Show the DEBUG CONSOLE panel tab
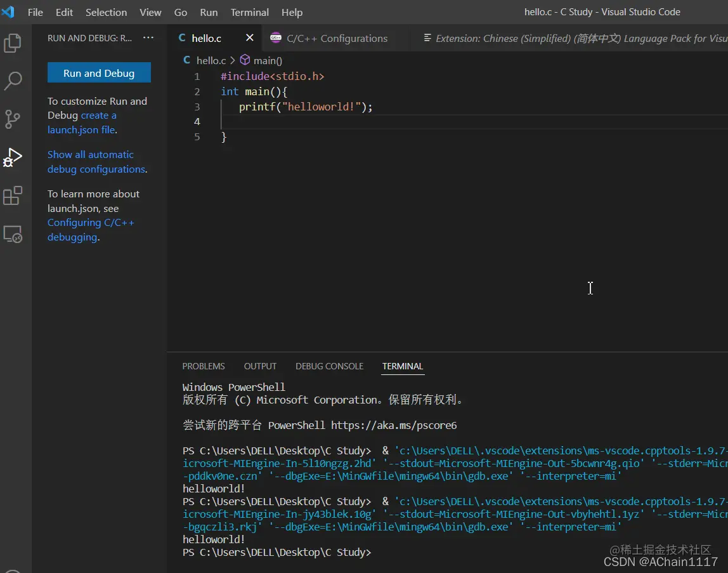 pos(329,366)
